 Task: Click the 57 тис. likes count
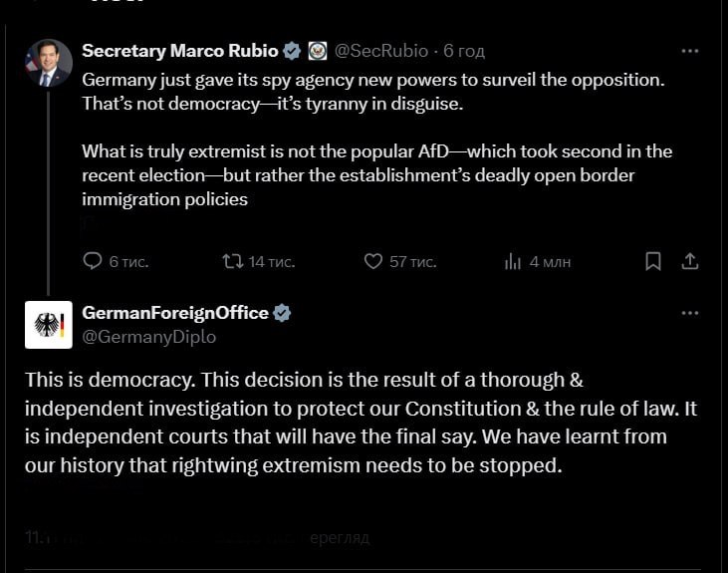412,261
